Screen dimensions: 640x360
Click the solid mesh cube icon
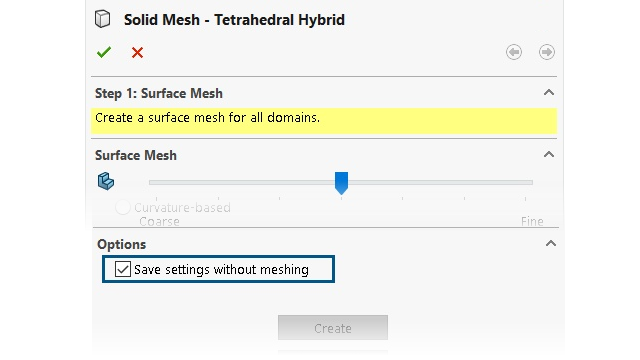(102, 19)
